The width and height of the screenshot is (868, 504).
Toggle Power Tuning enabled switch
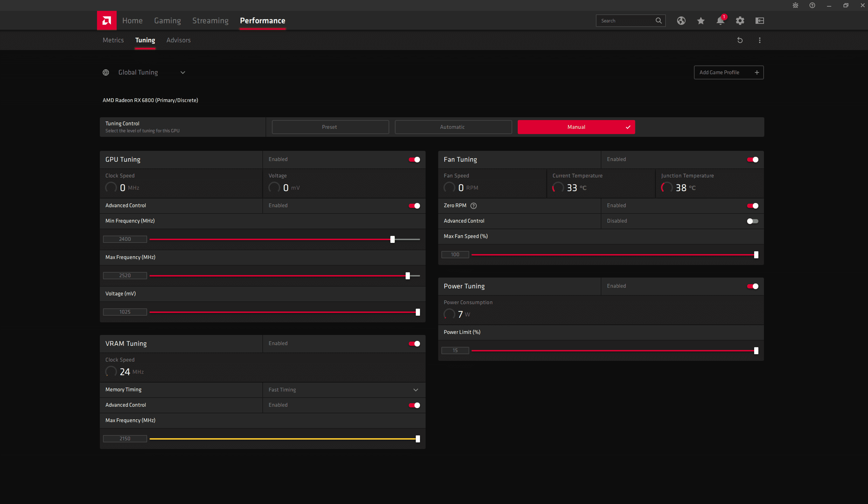tap(752, 286)
